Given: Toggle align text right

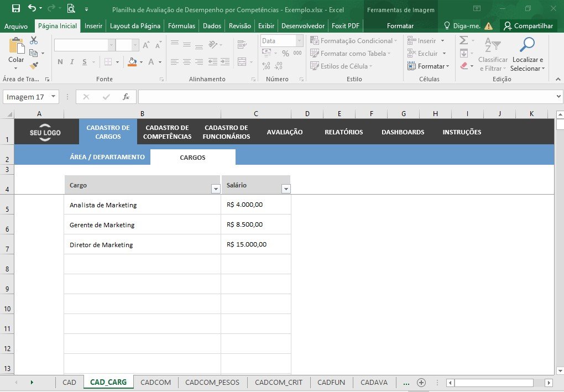Looking at the screenshot, I should pyautogui.click(x=199, y=62).
